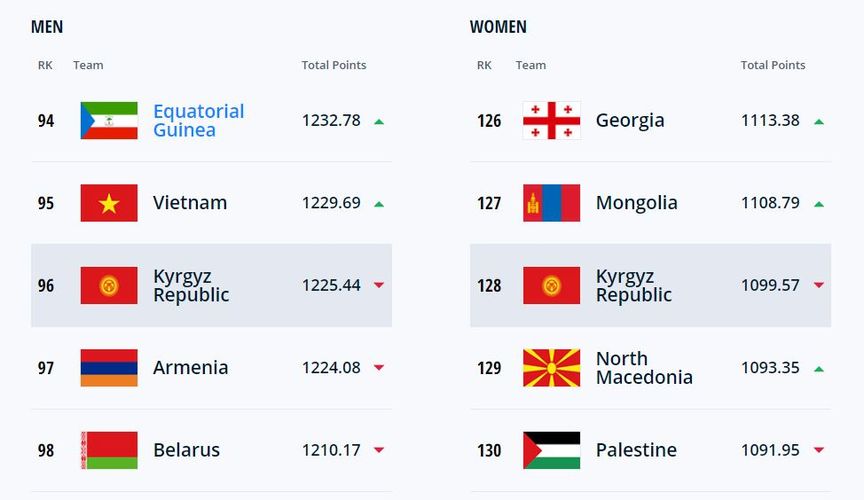Click the Vietnam flag icon
Viewport: 864px width, 500px height.
(109, 203)
